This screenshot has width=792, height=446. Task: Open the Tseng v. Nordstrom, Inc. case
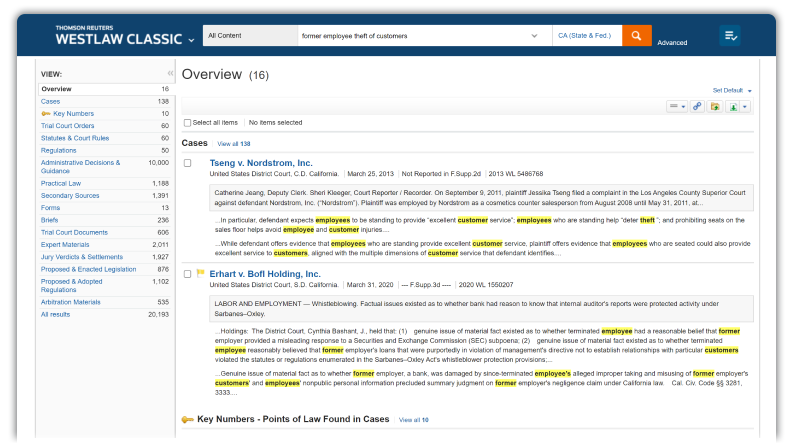click(x=261, y=163)
